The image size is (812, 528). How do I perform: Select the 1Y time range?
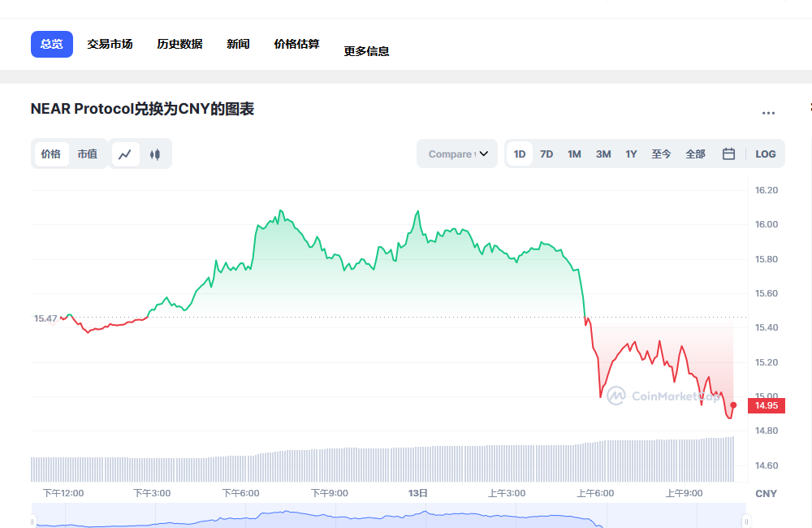pos(631,154)
